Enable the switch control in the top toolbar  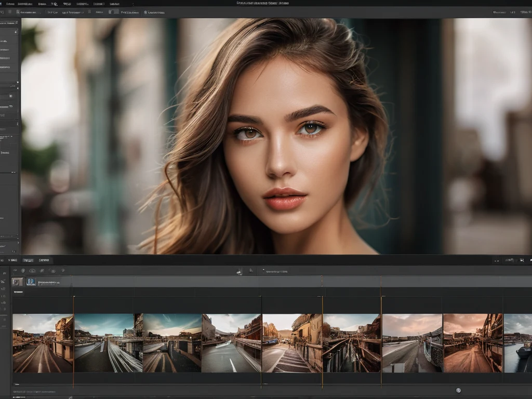(x=115, y=12)
